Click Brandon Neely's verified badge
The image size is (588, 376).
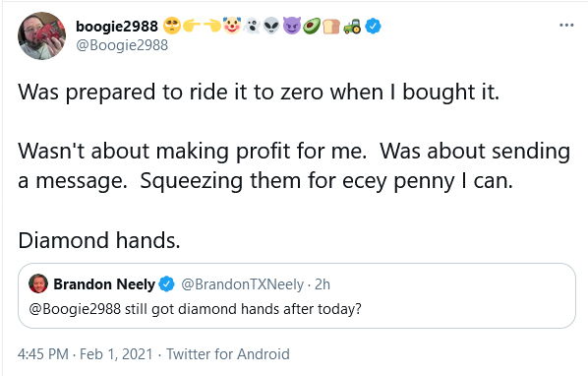point(166,284)
